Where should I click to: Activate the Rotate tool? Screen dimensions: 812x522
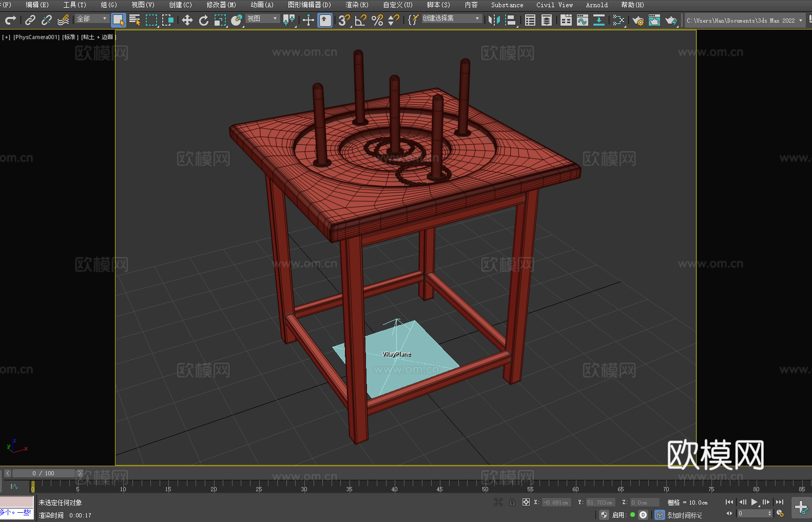click(204, 21)
